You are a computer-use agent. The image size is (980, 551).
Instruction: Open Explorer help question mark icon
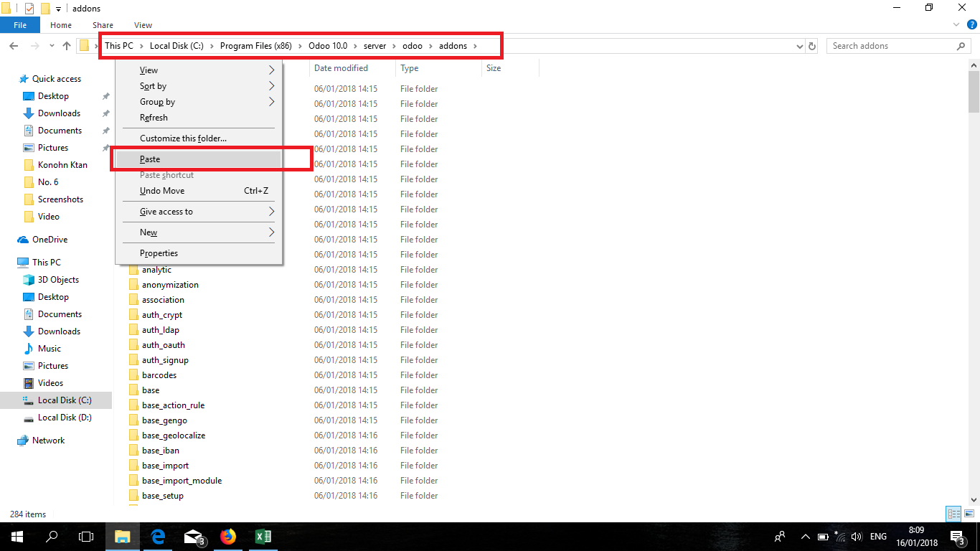click(x=972, y=25)
